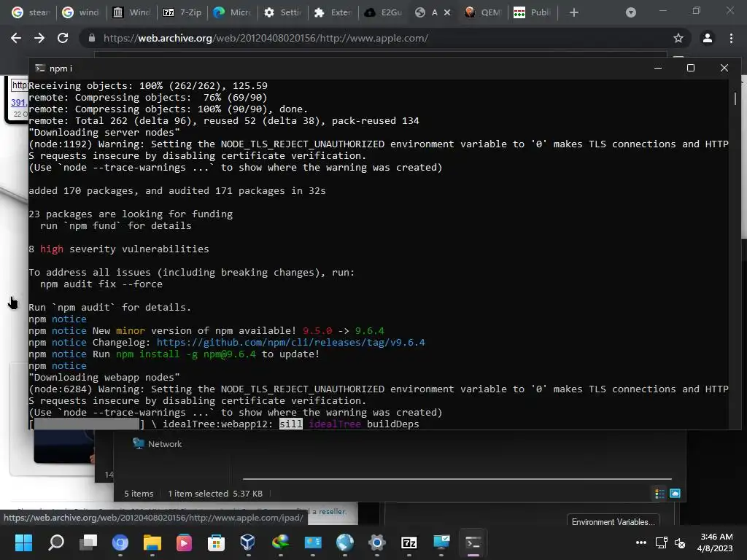This screenshot has width=747, height=560.
Task: Go back to the previous page in browser
Action: point(16,38)
